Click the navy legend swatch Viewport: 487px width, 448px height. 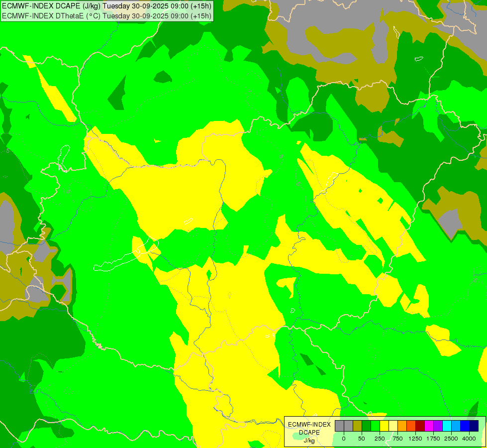[474, 426]
